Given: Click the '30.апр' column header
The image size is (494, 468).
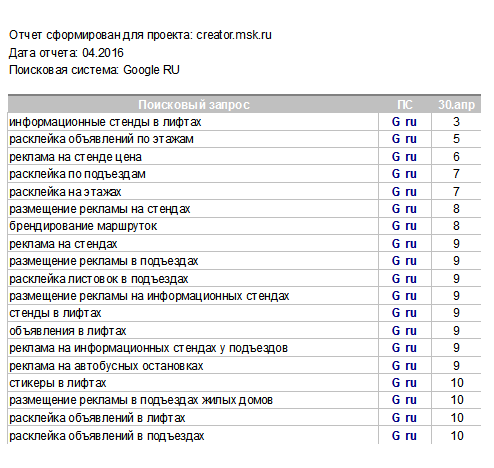Looking at the screenshot, I should pos(456,105).
